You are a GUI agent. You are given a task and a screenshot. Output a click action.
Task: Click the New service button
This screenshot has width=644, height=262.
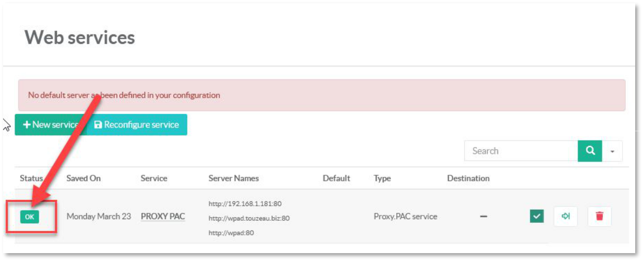tap(50, 125)
